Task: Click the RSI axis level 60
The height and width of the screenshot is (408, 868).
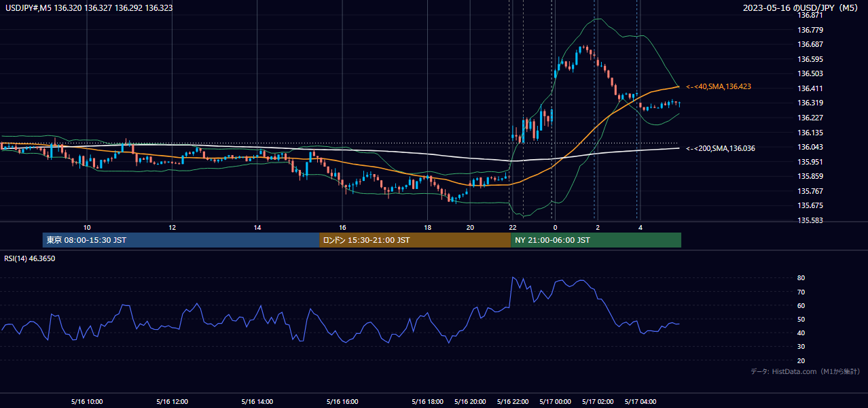Action: [x=801, y=305]
